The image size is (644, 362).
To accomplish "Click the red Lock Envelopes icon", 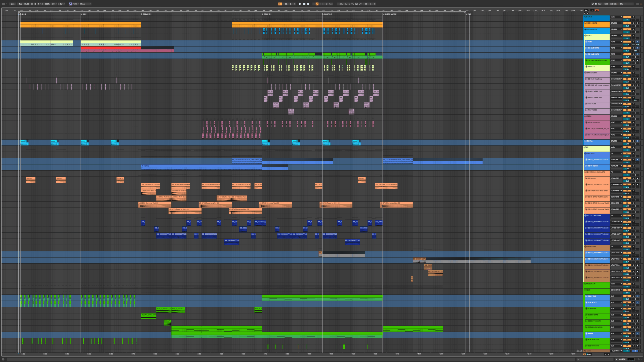I will [x=597, y=10].
